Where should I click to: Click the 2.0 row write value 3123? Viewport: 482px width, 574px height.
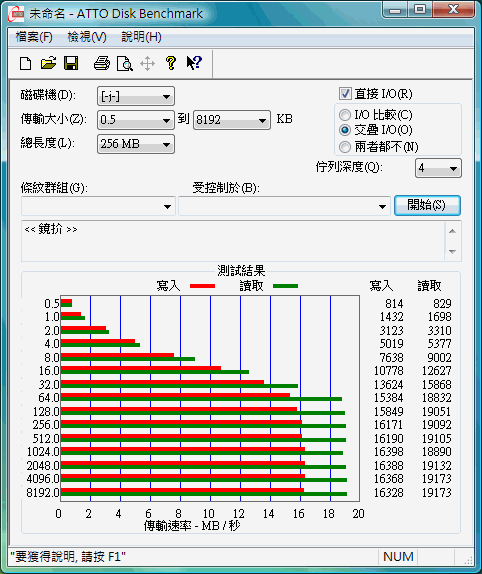[391, 331]
